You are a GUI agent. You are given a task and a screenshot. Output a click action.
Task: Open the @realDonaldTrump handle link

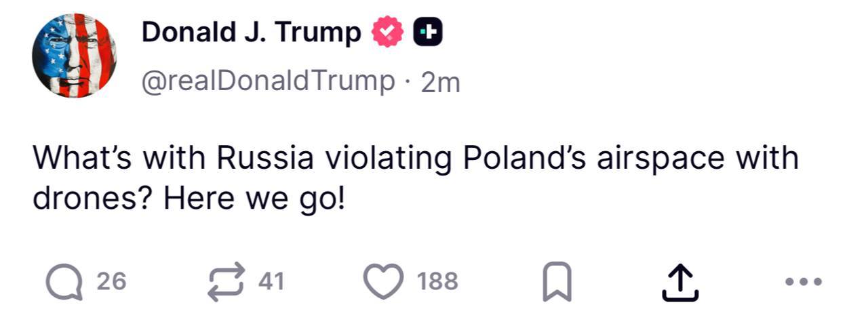click(268, 82)
